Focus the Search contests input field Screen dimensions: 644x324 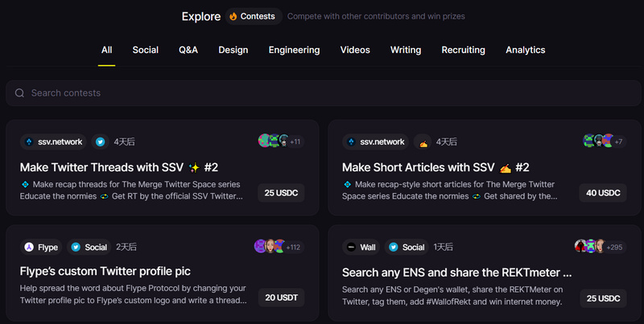tap(322, 93)
